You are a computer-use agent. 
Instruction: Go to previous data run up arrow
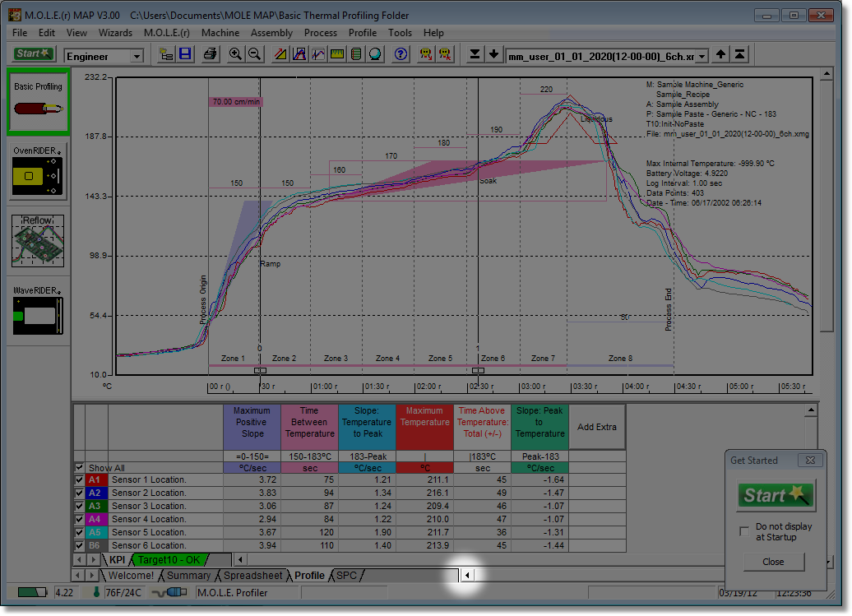(x=720, y=54)
